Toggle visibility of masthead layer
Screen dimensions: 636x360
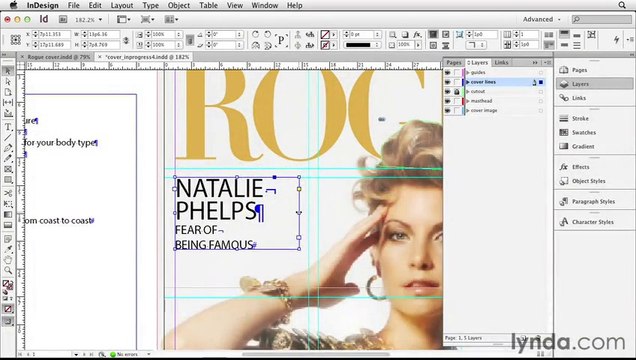[x=447, y=101]
